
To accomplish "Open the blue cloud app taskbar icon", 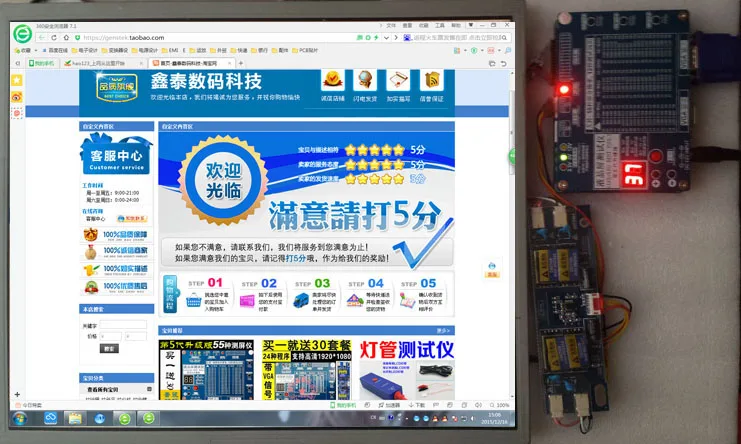I will click(50, 418).
